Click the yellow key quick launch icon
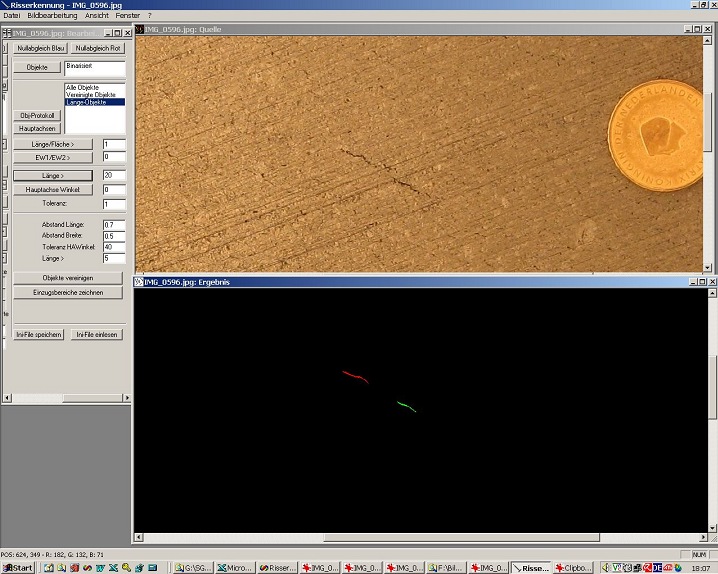Viewport: 718px width, 574px height. (126, 568)
